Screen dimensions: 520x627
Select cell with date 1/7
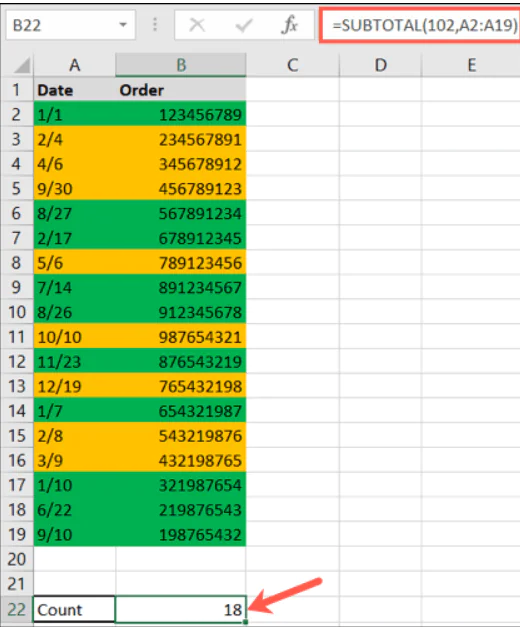[x=74, y=411]
